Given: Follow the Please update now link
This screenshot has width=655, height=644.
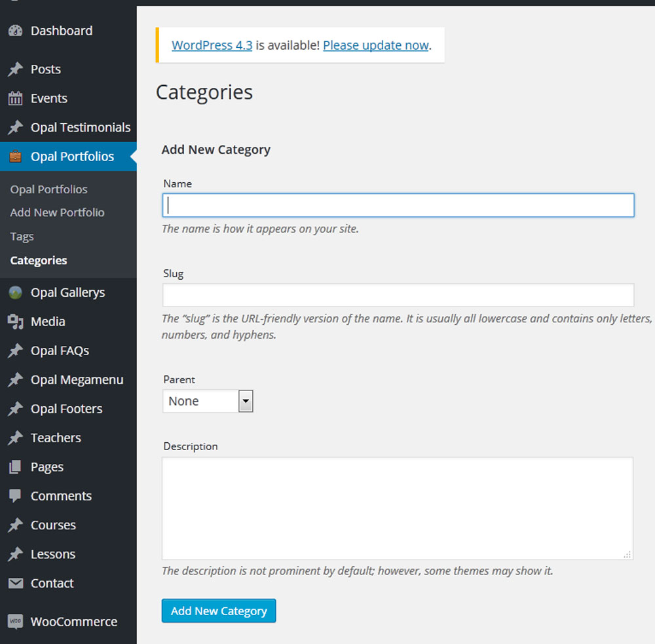Looking at the screenshot, I should point(375,45).
